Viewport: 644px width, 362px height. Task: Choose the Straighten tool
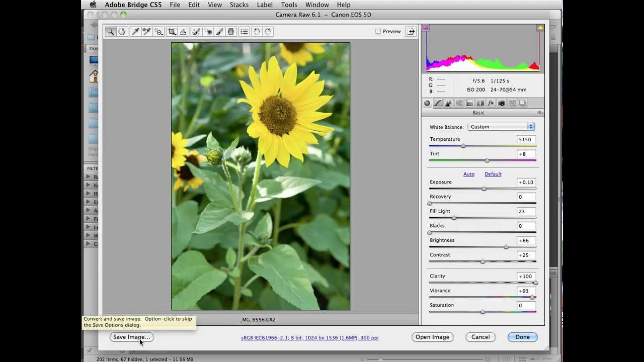coord(183,32)
